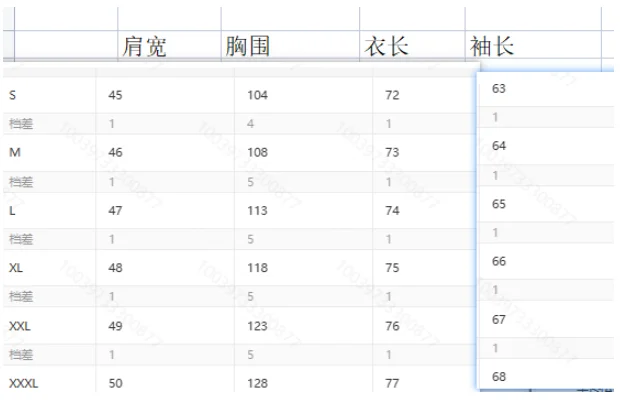Click chest grade difference 5 below 108
This screenshot has width=621, height=402.
(x=250, y=182)
